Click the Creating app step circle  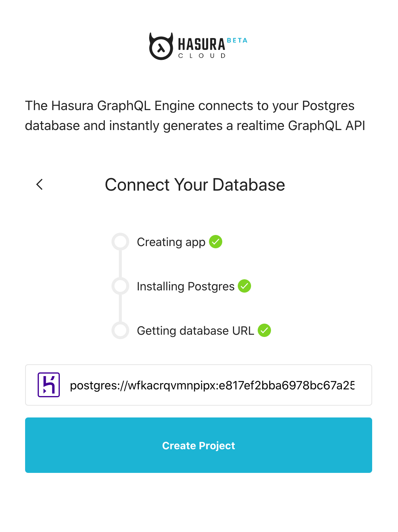120,242
